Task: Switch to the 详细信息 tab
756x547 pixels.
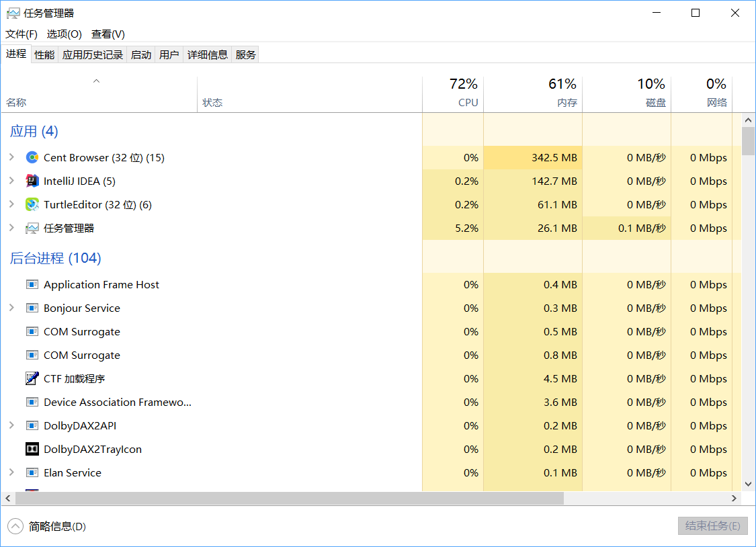Action: point(208,55)
